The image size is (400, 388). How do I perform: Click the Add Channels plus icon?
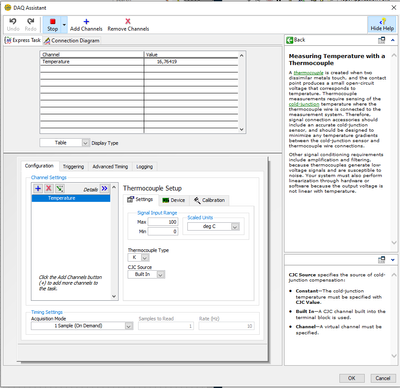point(86,22)
